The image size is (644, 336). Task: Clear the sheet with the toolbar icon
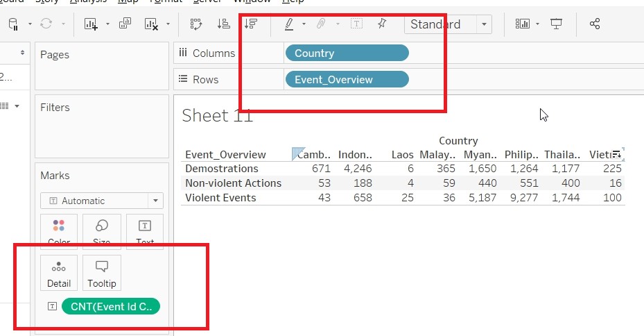pos(152,24)
